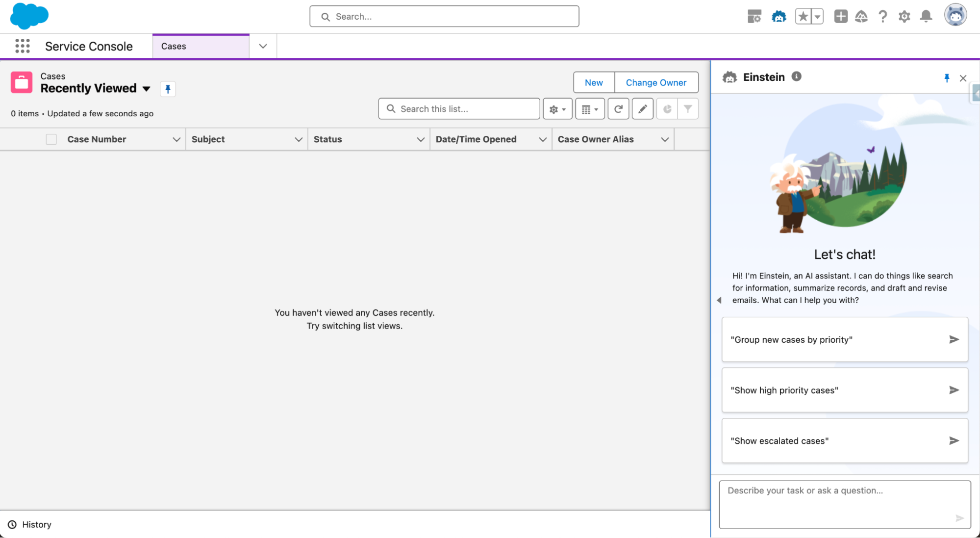Viewport: 980px width, 538px height.
Task: Edit the list inline with the pencil icon
Action: pyautogui.click(x=642, y=108)
